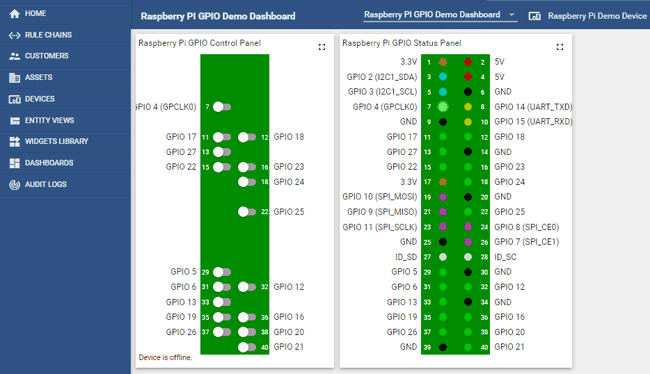Click pin 7 GPIO 4 highlighted LED
This screenshot has width=650, height=374.
click(x=443, y=107)
